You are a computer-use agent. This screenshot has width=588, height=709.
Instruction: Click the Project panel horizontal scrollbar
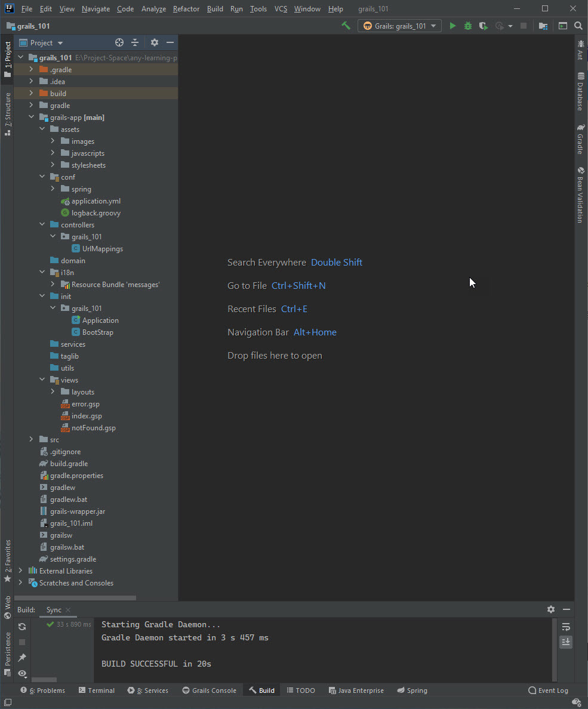(75, 598)
